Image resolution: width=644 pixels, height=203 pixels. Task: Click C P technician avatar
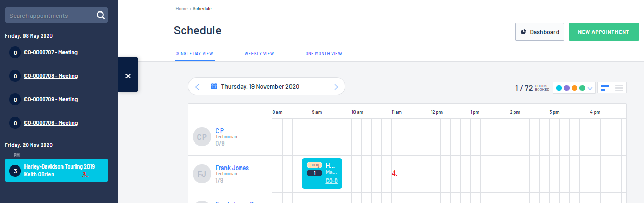tap(202, 137)
